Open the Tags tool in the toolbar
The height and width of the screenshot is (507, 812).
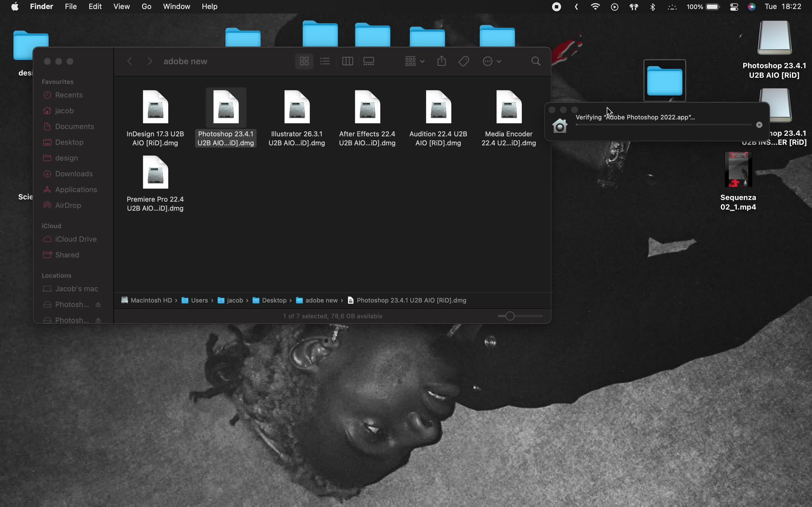coord(464,61)
